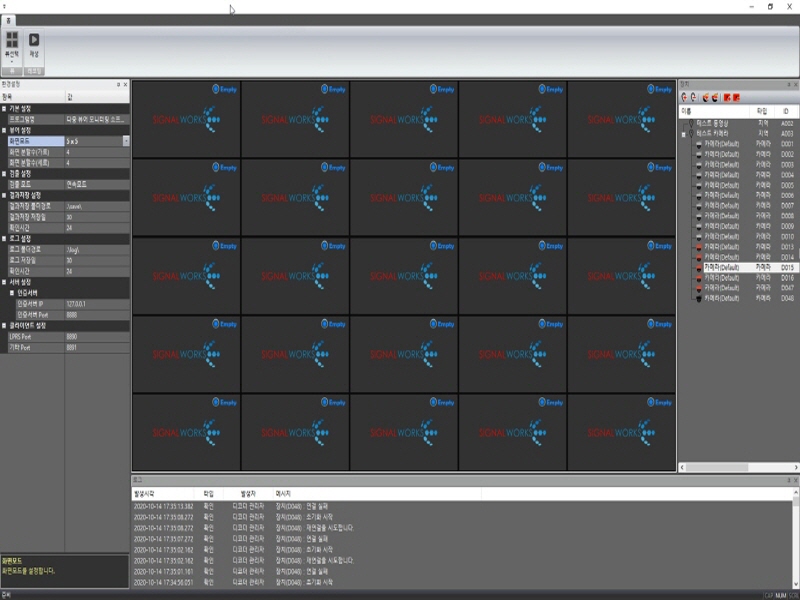Collapse the A003 test camera tree node
Image resolution: width=800 pixels, height=600 pixels.
tap(684, 134)
